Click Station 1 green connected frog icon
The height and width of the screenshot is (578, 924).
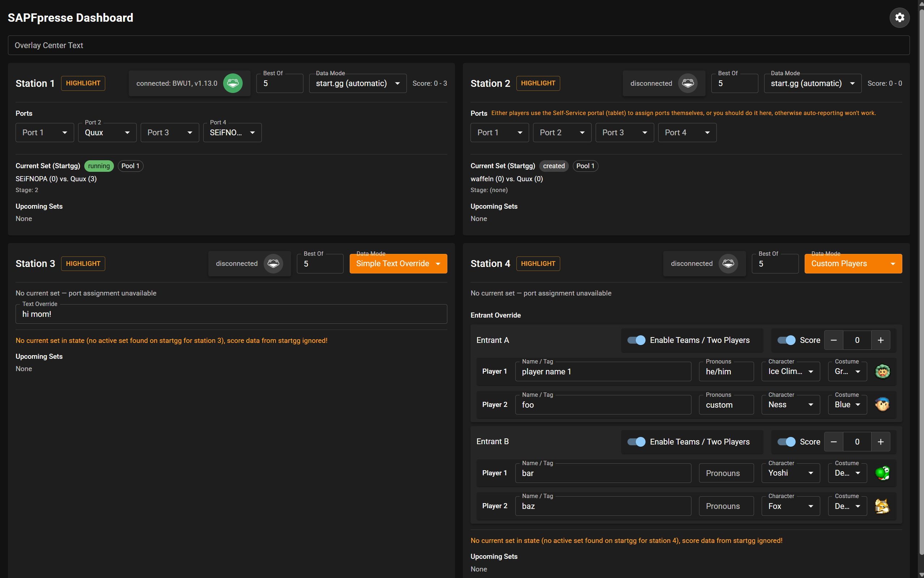pos(233,83)
